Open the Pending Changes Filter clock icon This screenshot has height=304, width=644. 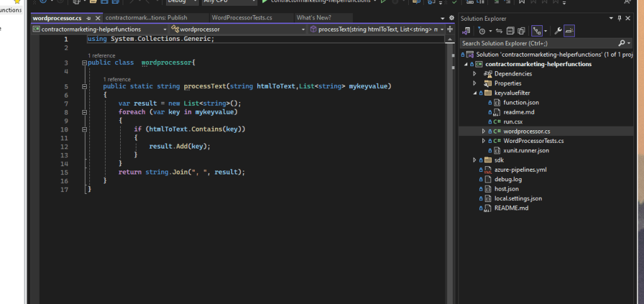(482, 31)
